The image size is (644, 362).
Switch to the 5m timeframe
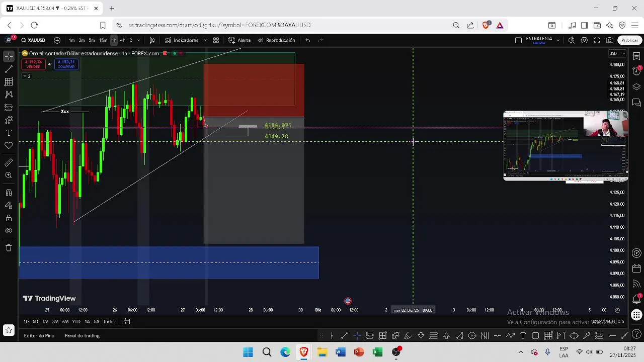(92, 40)
